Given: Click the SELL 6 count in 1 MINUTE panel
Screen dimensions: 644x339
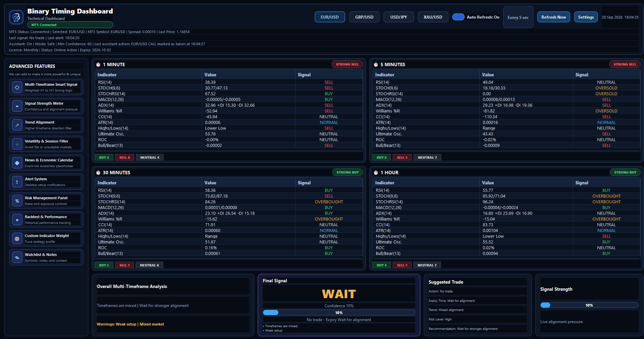Looking at the screenshot, I should point(125,157).
